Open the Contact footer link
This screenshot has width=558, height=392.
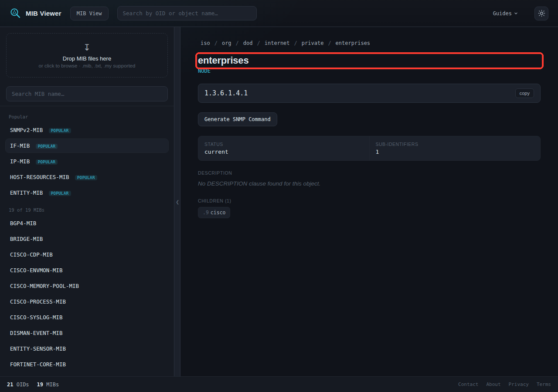(x=468, y=384)
